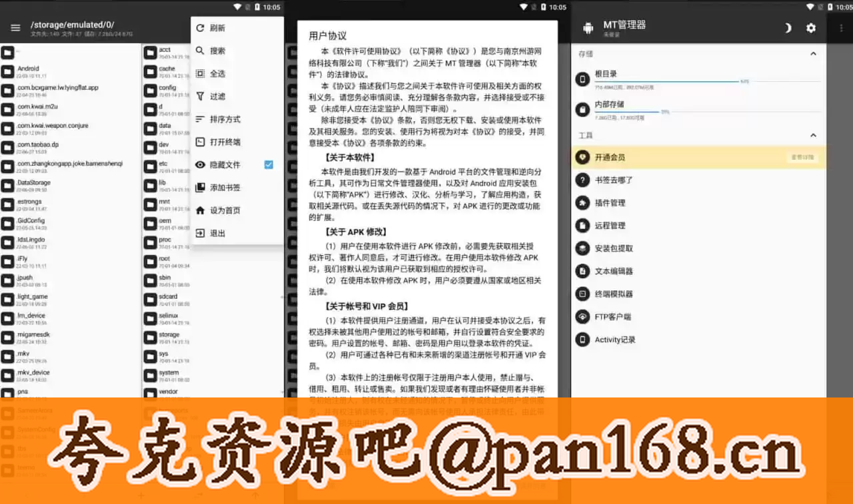Click the 内部存储 storage usage bar
The width and height of the screenshot is (853, 504).
click(707, 111)
